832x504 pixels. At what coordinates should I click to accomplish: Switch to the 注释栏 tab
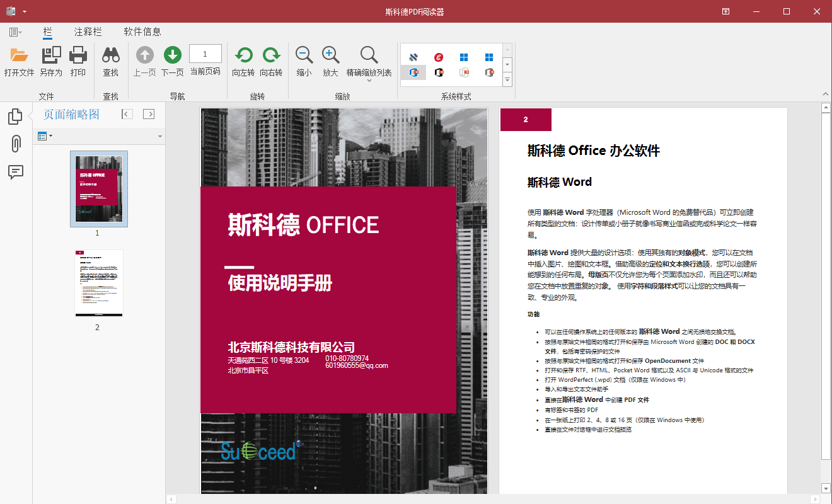click(x=88, y=31)
